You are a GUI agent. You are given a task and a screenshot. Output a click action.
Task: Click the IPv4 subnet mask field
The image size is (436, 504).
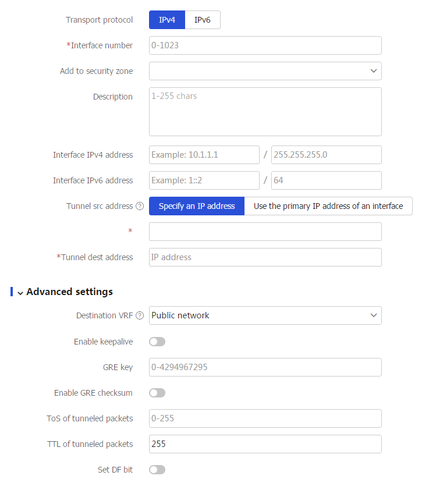327,155
